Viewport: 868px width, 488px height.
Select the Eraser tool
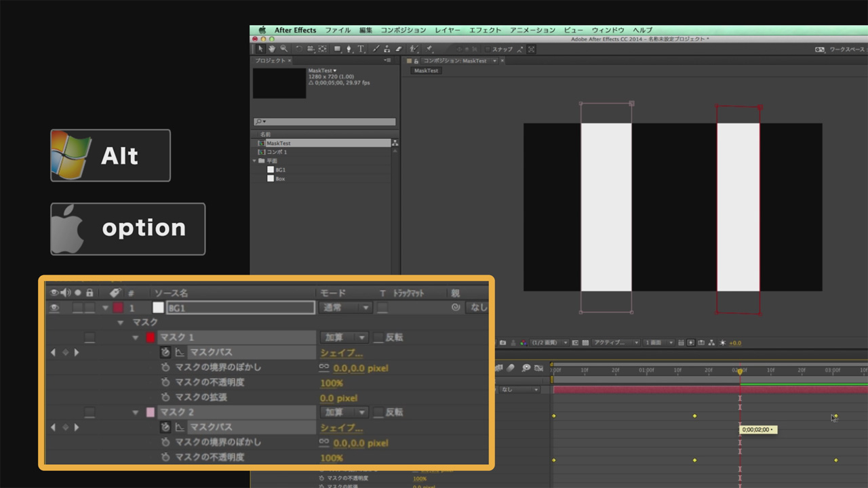(398, 49)
